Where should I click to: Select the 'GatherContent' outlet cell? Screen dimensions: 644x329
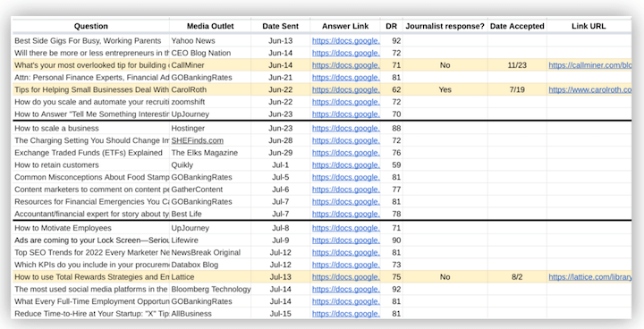[210, 190]
